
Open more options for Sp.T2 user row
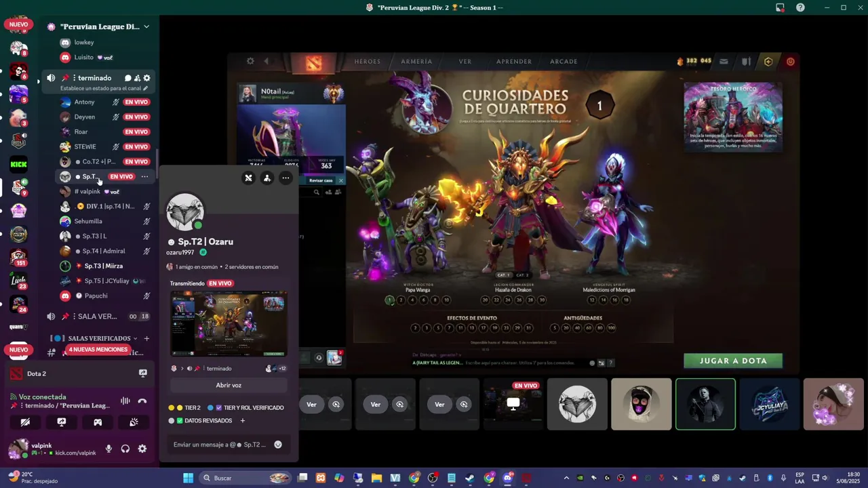click(144, 177)
